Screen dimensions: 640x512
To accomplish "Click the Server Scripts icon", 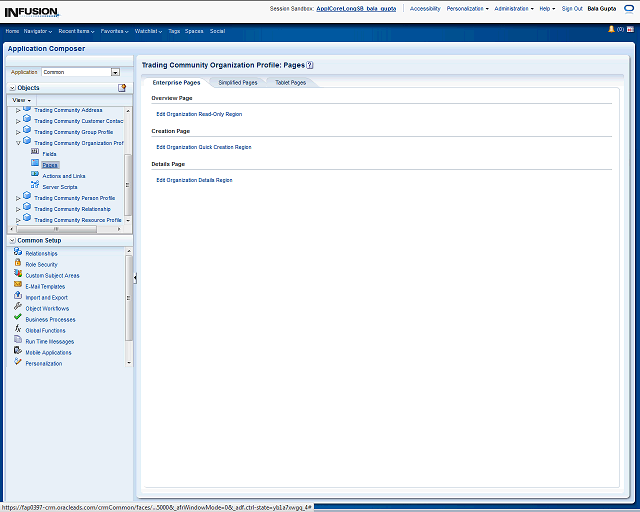I will (x=35, y=186).
